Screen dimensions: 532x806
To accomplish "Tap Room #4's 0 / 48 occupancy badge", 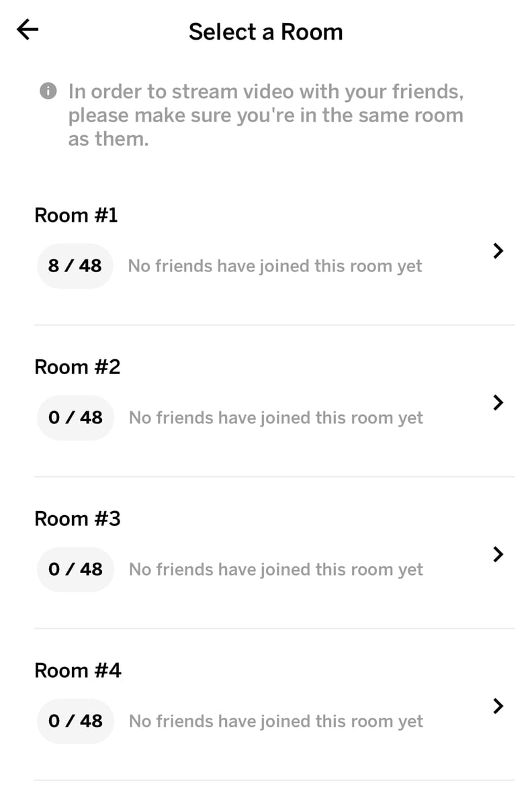I will [75, 721].
